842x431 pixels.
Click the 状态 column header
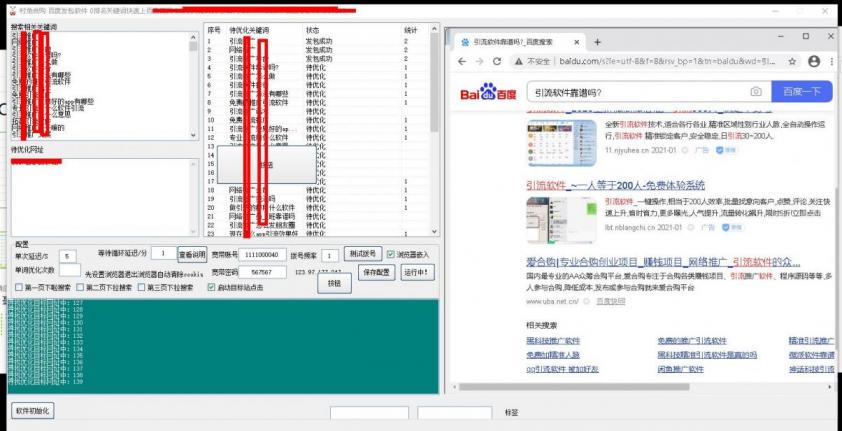coord(312,31)
